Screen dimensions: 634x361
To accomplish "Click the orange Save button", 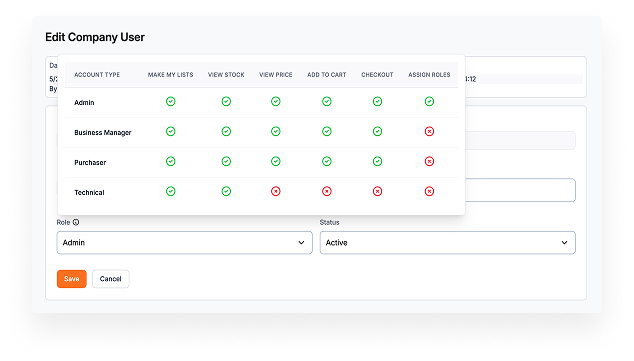I will pyautogui.click(x=72, y=279).
